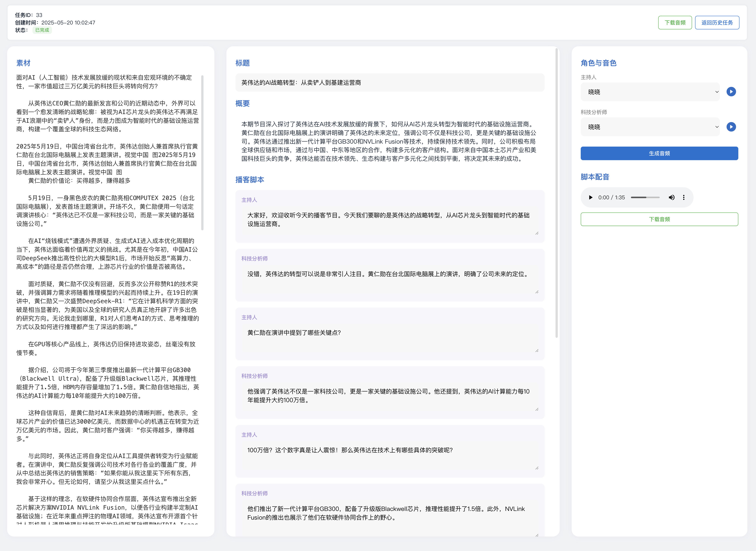This screenshot has width=756, height=551.
Task: Play the 脚本配音 audio
Action: click(x=590, y=197)
